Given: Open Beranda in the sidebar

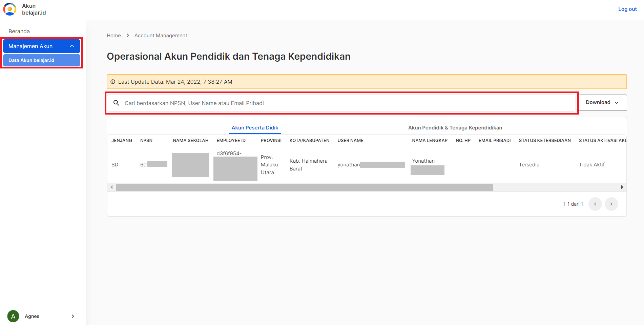Looking at the screenshot, I should pyautogui.click(x=19, y=31).
